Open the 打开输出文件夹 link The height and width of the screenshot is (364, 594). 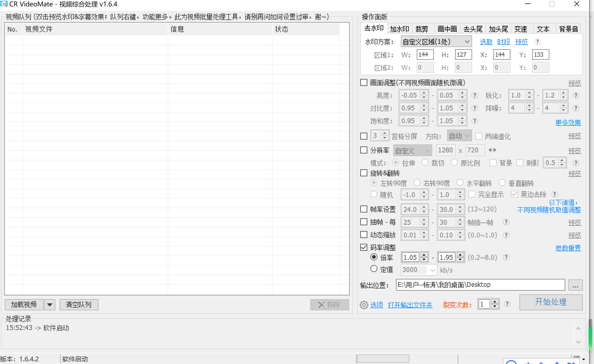click(410, 305)
